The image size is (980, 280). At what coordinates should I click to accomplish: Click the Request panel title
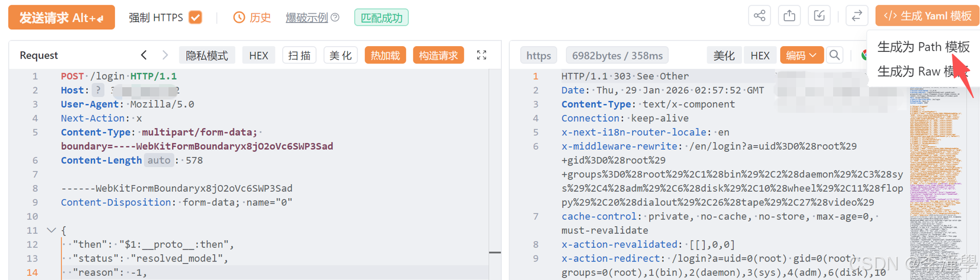click(39, 55)
